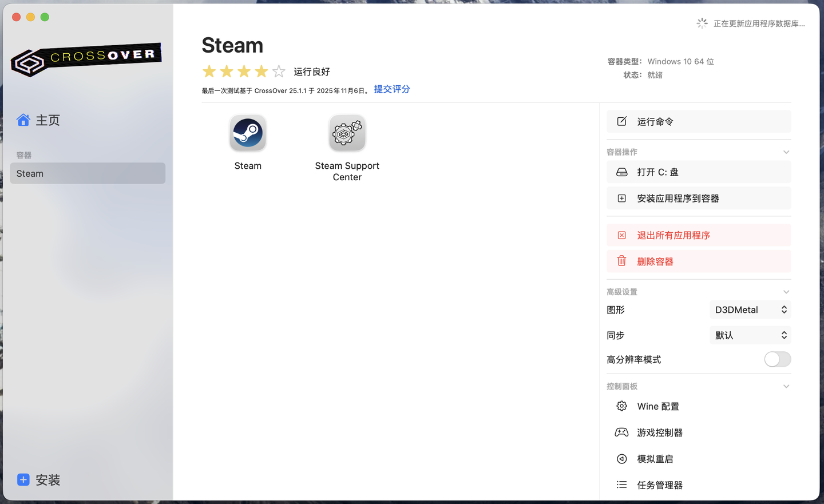Open the Task Manager list icon

click(x=621, y=485)
